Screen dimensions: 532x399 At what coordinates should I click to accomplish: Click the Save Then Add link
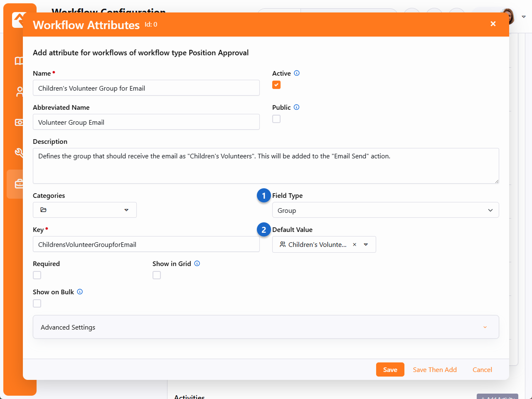pos(434,369)
